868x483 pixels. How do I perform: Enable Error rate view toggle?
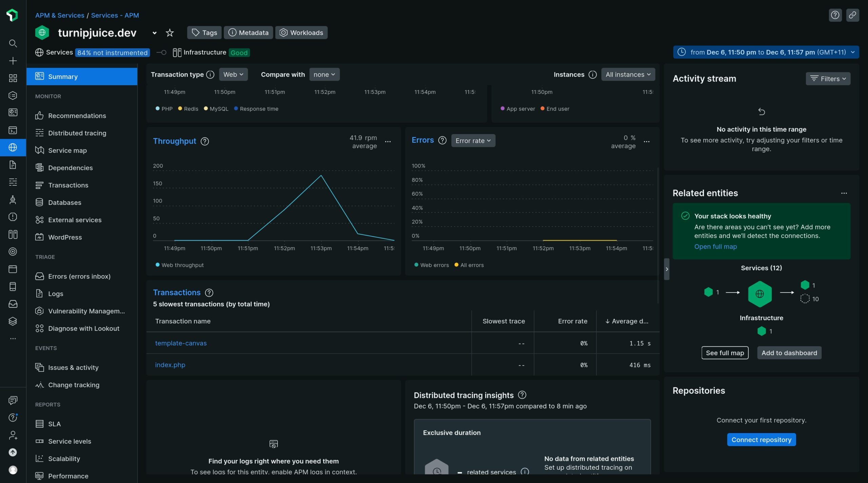[473, 140]
